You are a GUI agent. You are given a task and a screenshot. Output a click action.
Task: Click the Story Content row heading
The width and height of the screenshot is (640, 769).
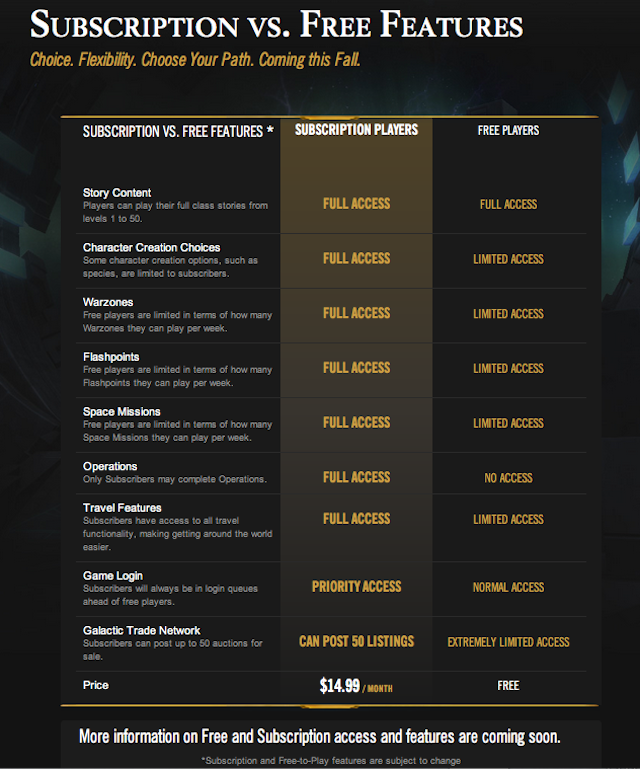pyautogui.click(x=117, y=193)
